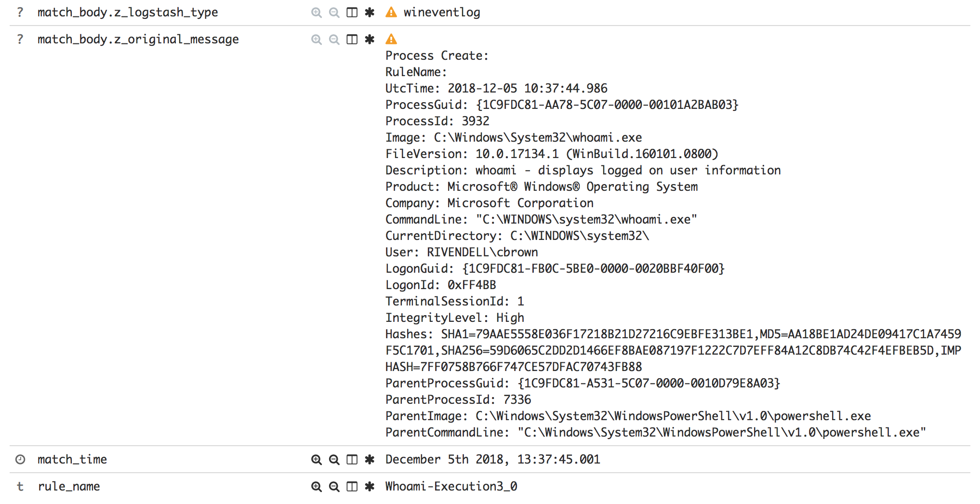The height and width of the screenshot is (504, 980).
Task: Filter for value on the rule_name row
Action: coord(317,487)
